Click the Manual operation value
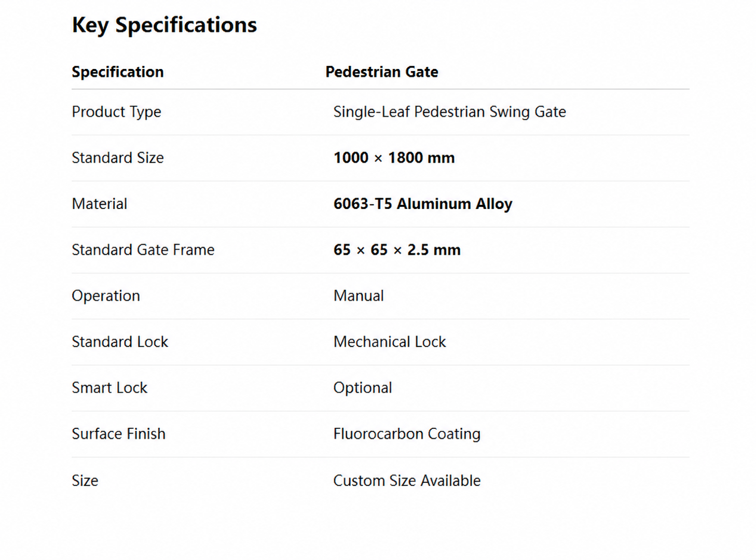This screenshot has width=756, height=560. [x=359, y=296]
